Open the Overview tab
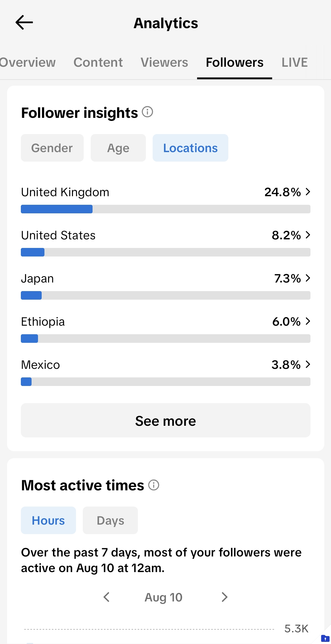This screenshot has height=644, width=331. [x=28, y=62]
